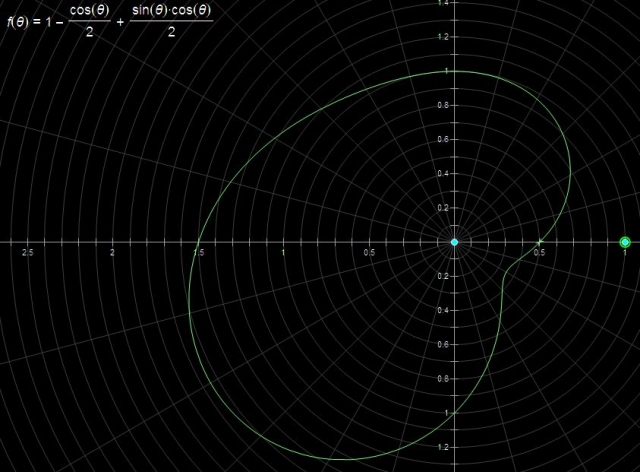Image resolution: width=640 pixels, height=472 pixels.
Task: Click the 0.6 label below the origin
Action: [x=442, y=345]
